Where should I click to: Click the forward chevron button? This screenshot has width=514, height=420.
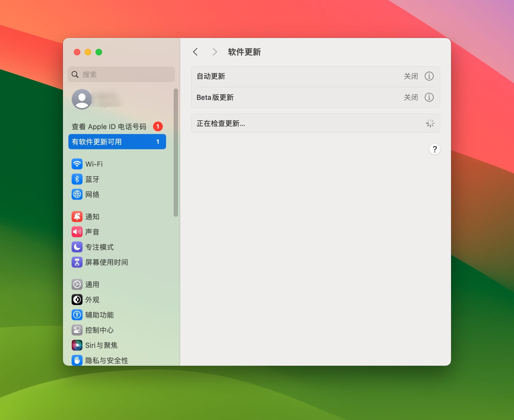(215, 52)
